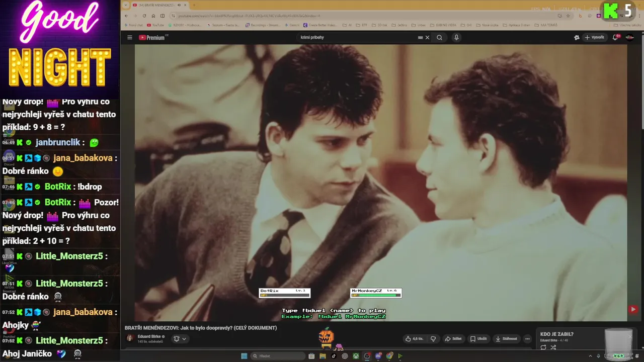This screenshot has height=362, width=644.
Task: Open the YouTube account avatar menu
Action: 630,37
